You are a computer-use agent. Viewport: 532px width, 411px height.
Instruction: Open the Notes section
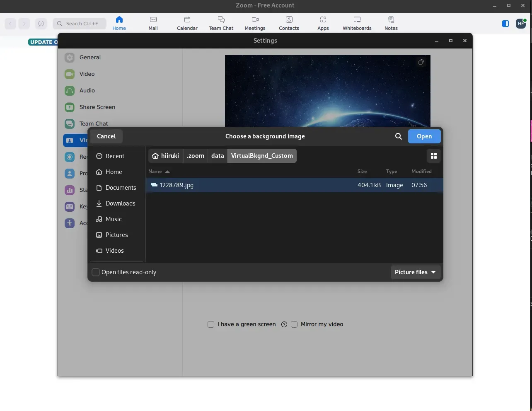coord(391,23)
